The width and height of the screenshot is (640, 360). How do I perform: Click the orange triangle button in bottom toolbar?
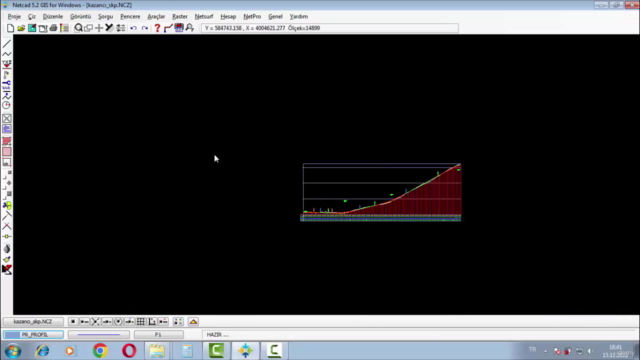[x=193, y=322]
